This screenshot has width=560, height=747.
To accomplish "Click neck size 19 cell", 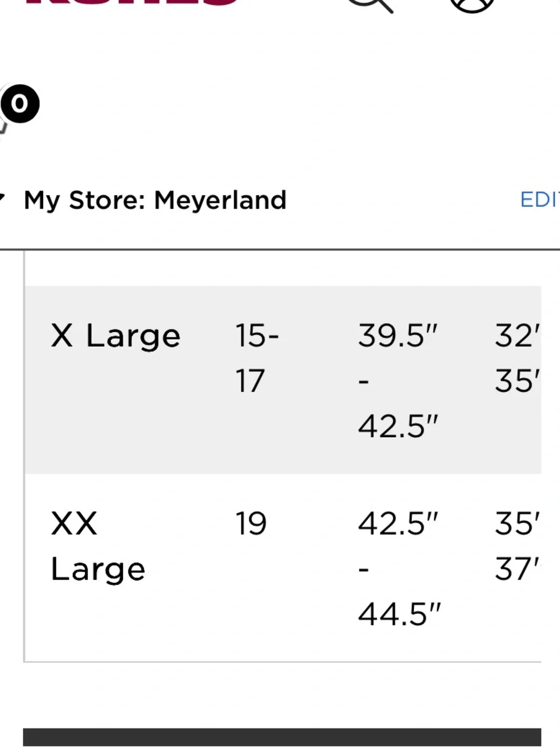I will 251,524.
